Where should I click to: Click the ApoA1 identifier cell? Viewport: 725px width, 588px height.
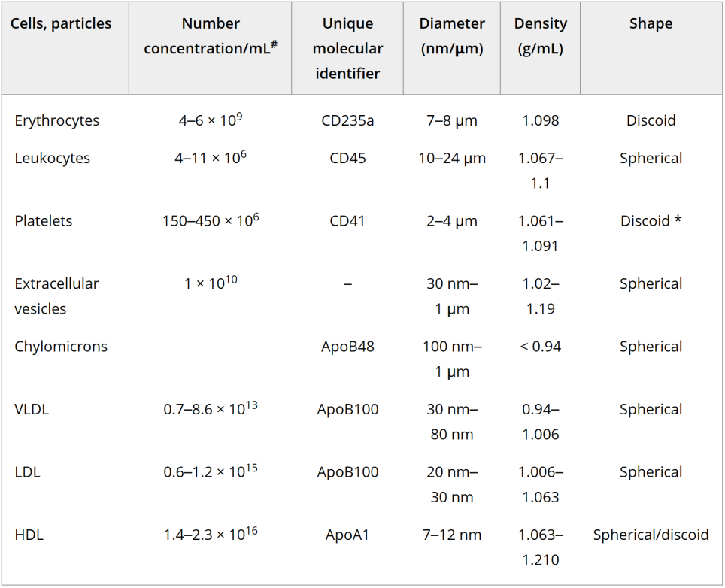[x=347, y=535]
